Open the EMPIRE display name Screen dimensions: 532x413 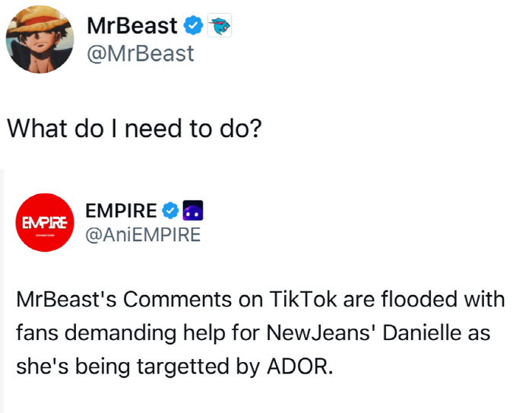[122, 210]
